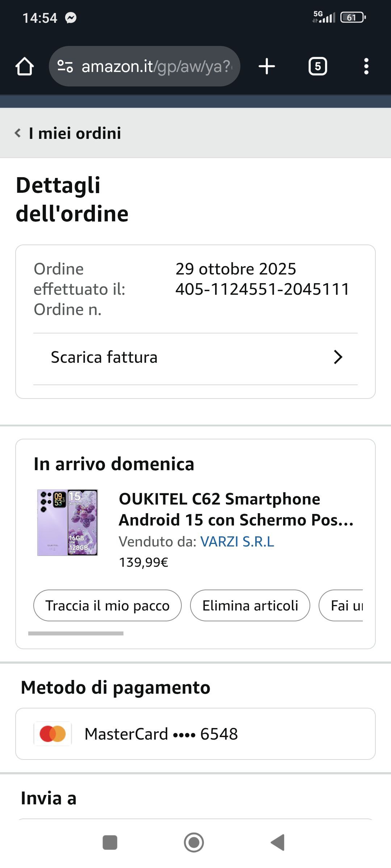391x868 pixels.
Task: Tap the browser home icon
Action: tap(25, 67)
